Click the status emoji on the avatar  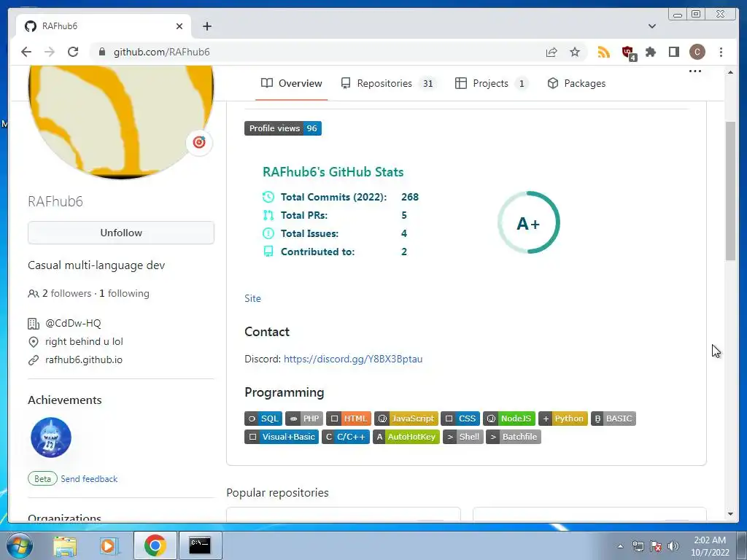pos(199,142)
